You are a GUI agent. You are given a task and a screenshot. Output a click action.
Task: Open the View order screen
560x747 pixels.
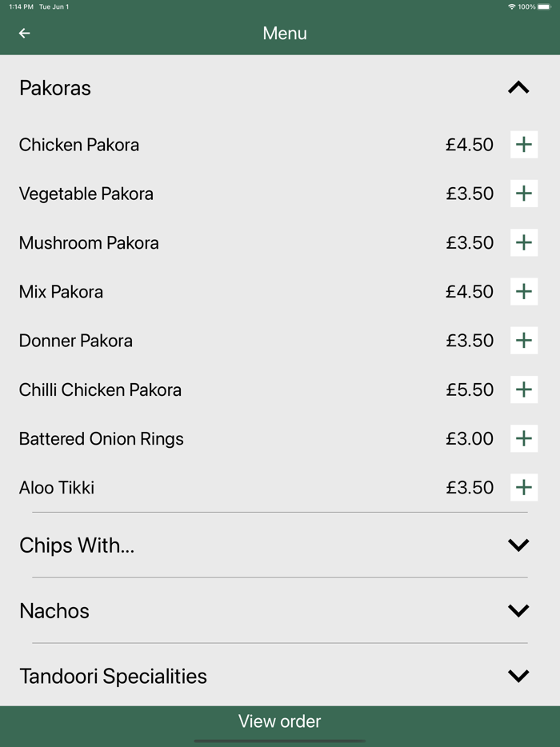coord(279,721)
